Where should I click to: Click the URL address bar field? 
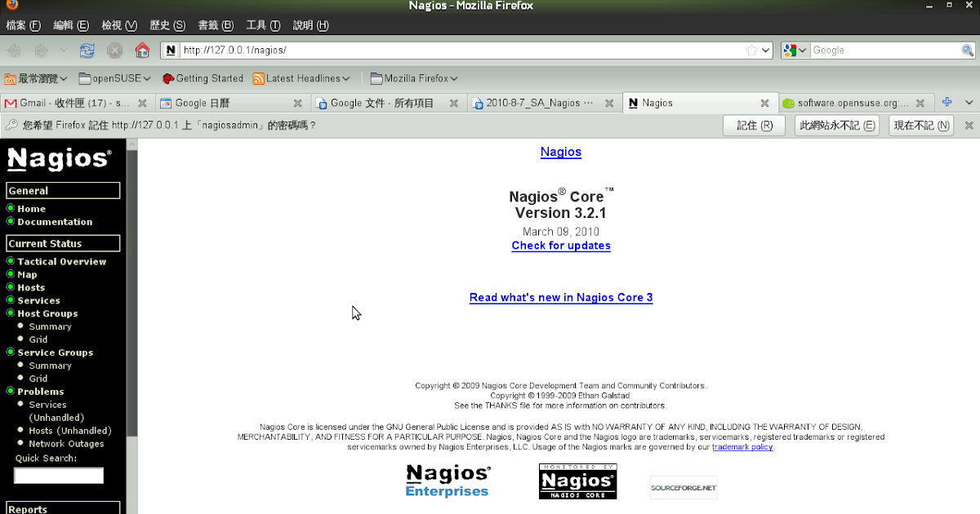pyautogui.click(x=467, y=51)
